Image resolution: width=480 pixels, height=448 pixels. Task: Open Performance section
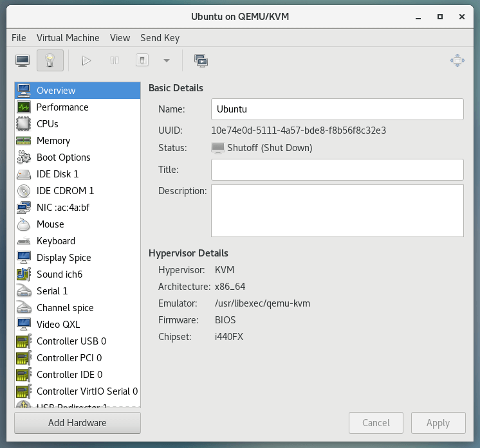(x=77, y=107)
